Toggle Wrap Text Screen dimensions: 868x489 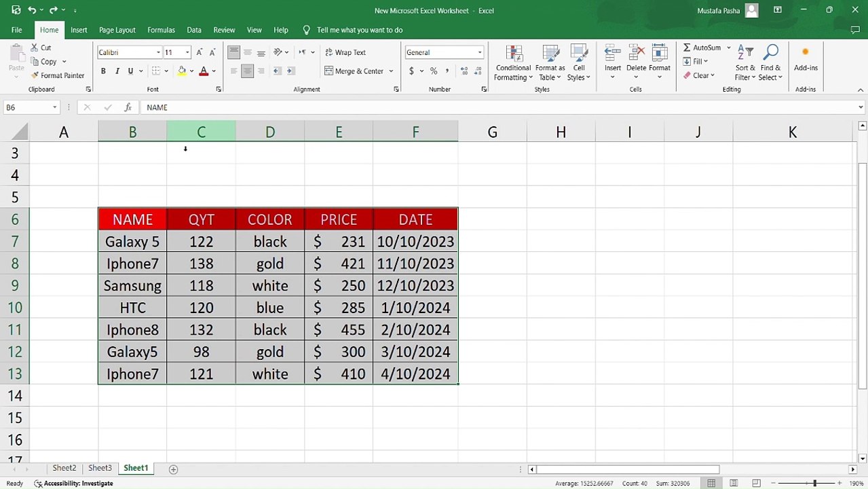(x=345, y=52)
